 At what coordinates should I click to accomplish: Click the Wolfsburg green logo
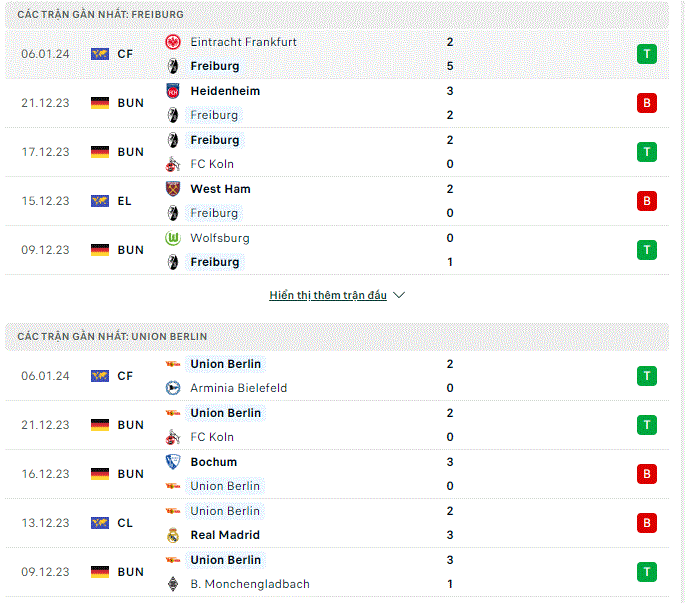pos(173,238)
